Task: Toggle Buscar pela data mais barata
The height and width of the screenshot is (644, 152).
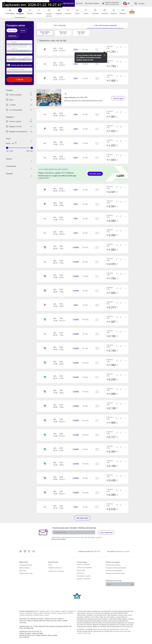Action: [x=8, y=65]
